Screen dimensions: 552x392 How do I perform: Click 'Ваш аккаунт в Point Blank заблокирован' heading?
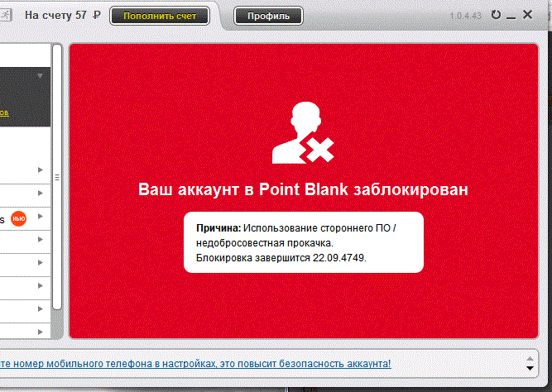pyautogui.click(x=303, y=189)
